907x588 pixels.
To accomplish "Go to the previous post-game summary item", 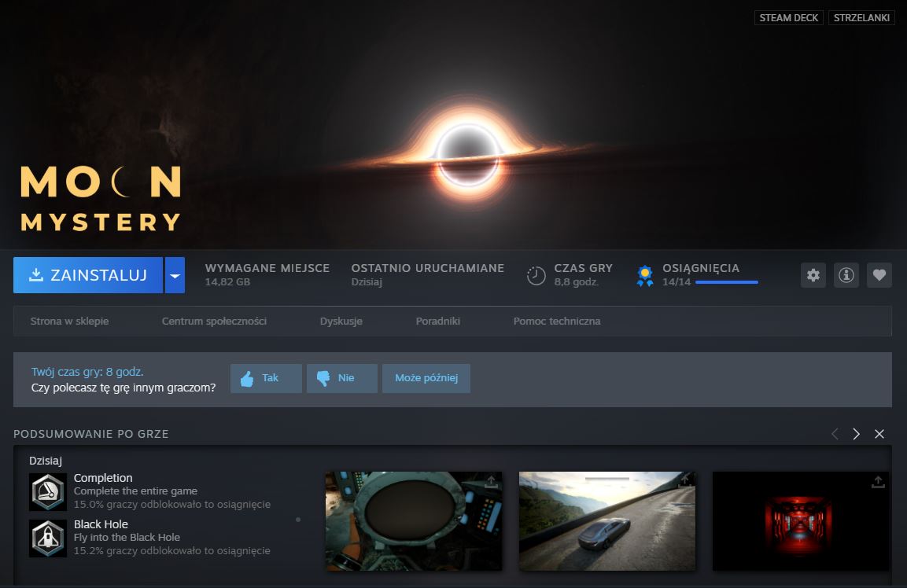I will click(835, 434).
